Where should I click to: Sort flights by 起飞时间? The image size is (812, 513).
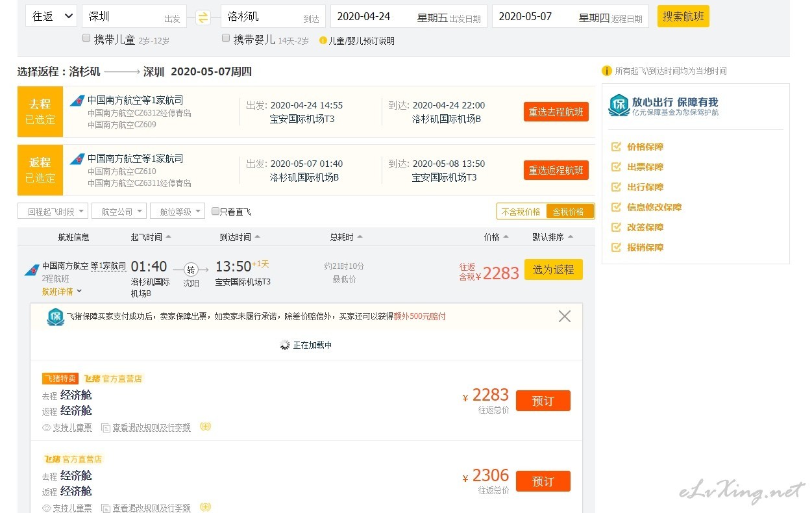click(151, 237)
